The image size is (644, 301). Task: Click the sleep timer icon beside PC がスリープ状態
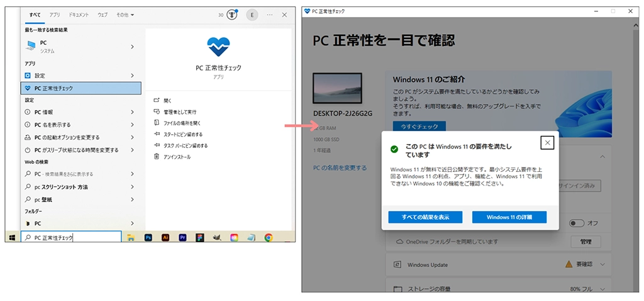(28, 150)
